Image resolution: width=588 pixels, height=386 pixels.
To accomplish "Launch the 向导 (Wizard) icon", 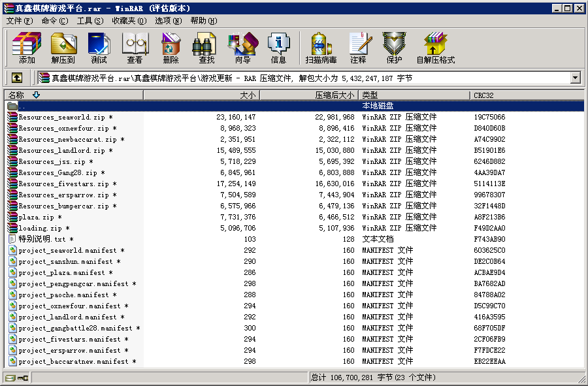I will click(242, 48).
